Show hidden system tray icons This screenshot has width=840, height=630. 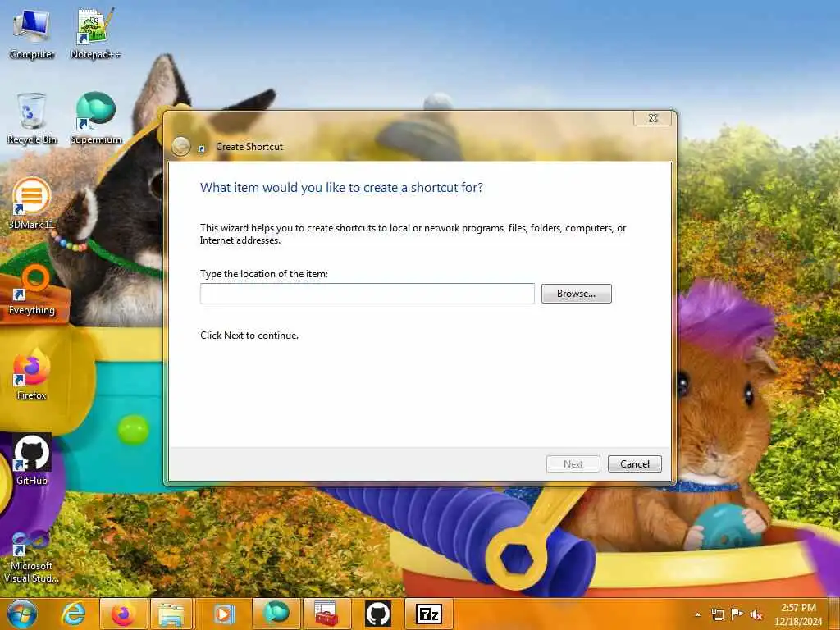pos(697,614)
